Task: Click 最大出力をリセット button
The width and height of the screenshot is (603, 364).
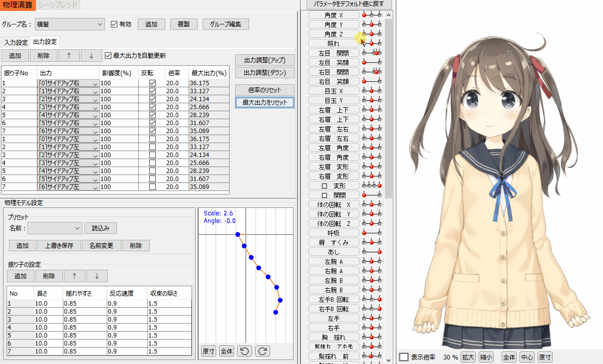Action: pyautogui.click(x=265, y=102)
